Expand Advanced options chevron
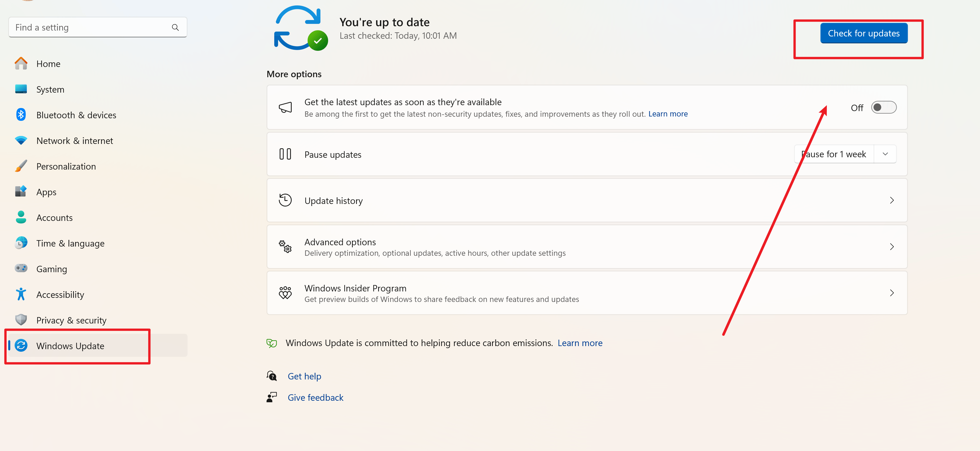This screenshot has width=980, height=451. (x=892, y=247)
